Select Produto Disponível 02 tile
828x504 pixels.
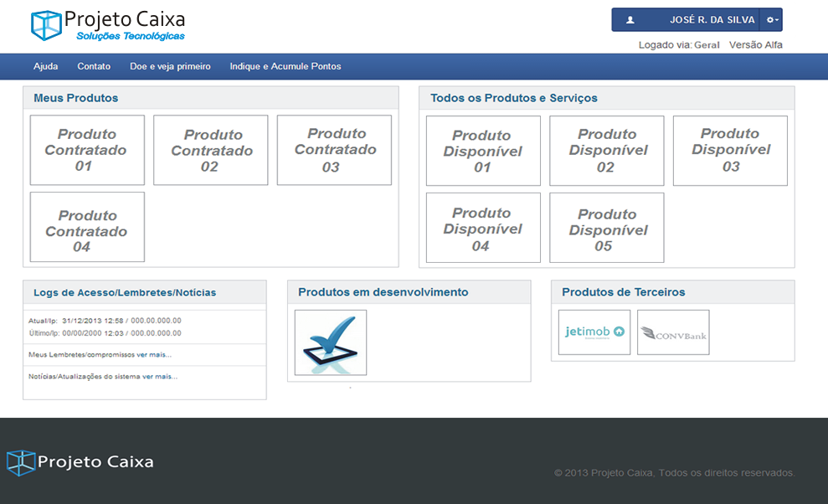pos(607,151)
